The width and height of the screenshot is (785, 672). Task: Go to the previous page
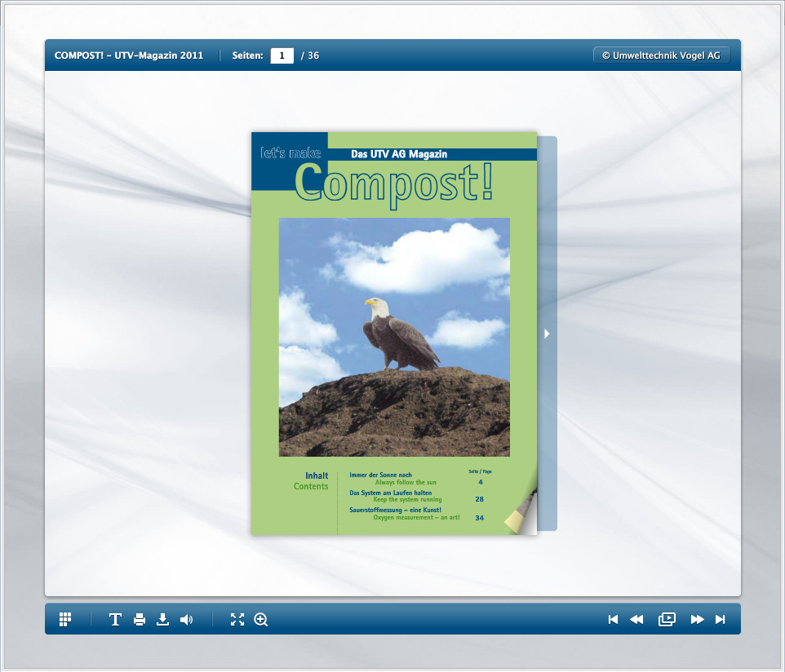pos(636,619)
